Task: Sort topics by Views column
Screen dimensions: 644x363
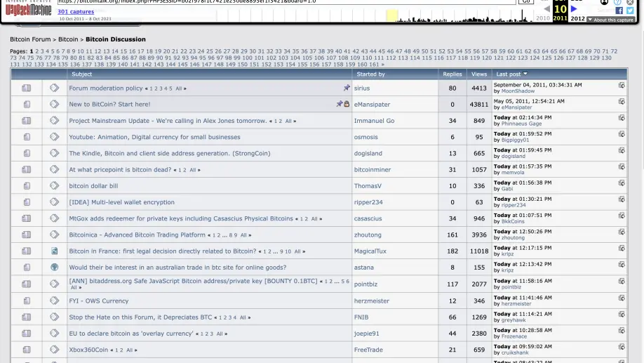Action: click(479, 74)
